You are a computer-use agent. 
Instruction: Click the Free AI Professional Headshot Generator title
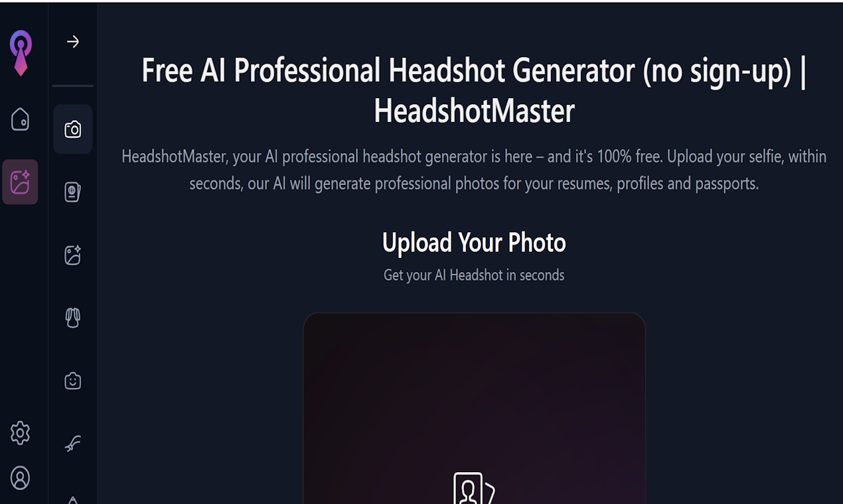(474, 90)
